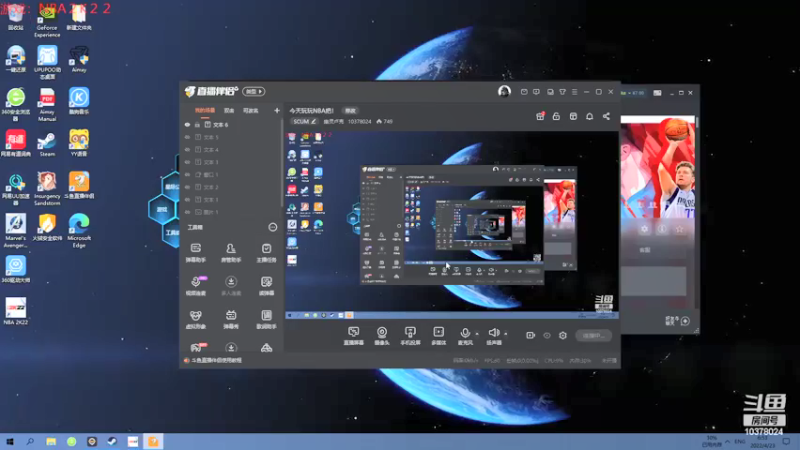Edit the SCUM game category selector
The height and width of the screenshot is (450, 800).
click(x=304, y=121)
